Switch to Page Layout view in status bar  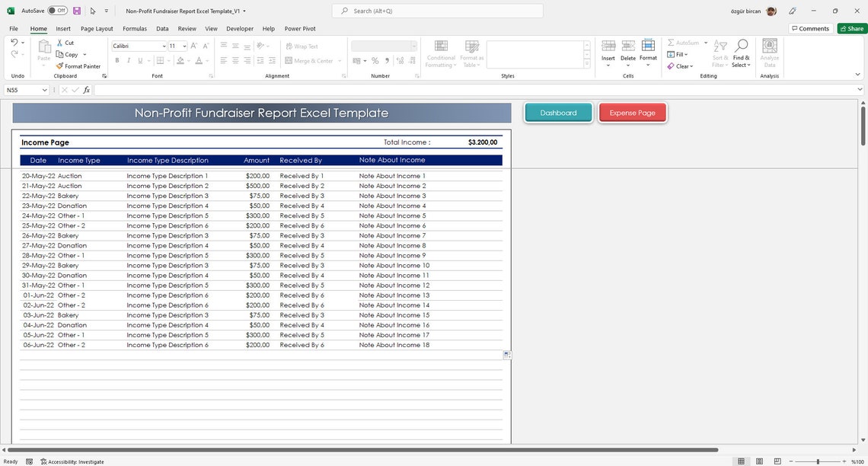tap(759, 461)
